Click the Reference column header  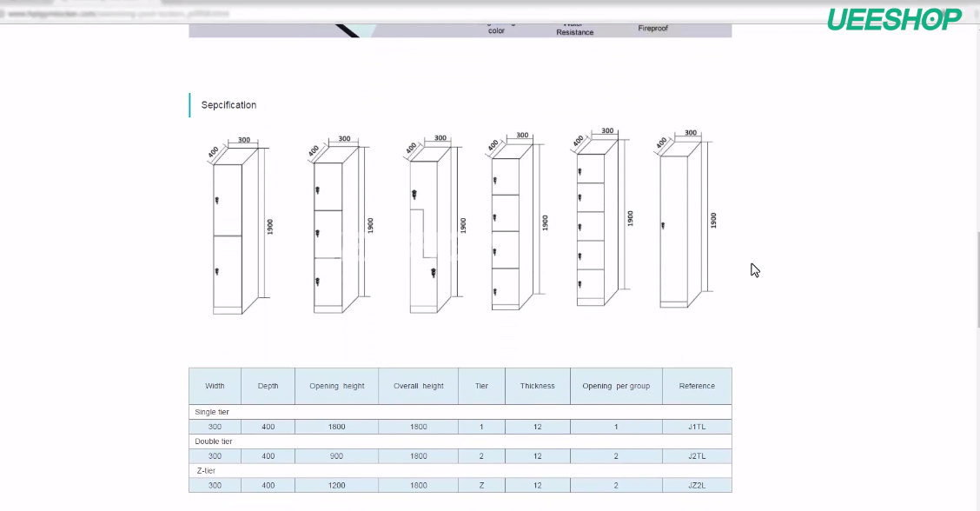point(697,386)
